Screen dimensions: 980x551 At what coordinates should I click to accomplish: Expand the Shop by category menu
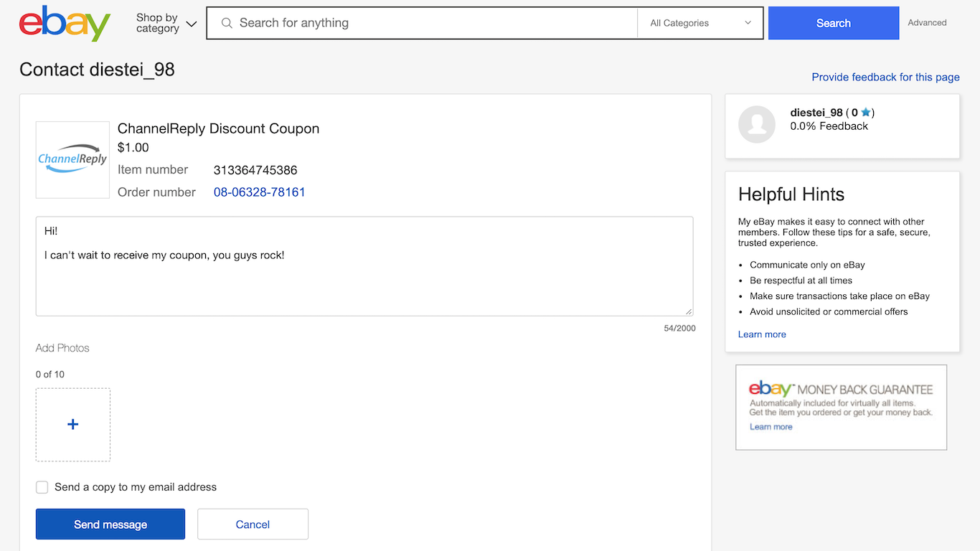(x=166, y=23)
